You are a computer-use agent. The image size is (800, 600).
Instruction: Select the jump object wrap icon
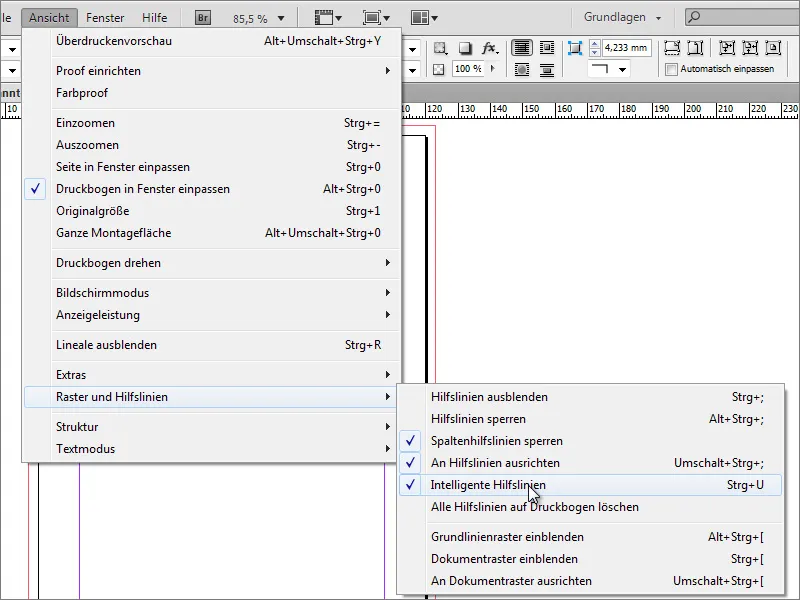tap(547, 69)
